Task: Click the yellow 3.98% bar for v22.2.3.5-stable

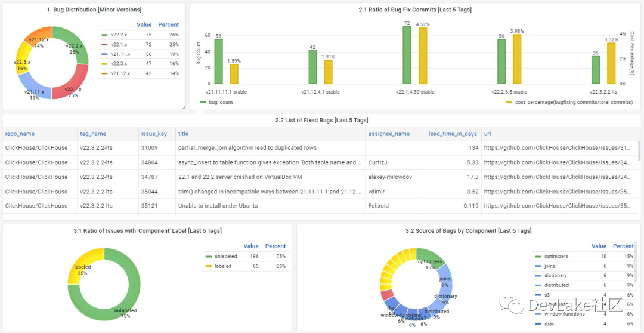Action: pyautogui.click(x=517, y=59)
